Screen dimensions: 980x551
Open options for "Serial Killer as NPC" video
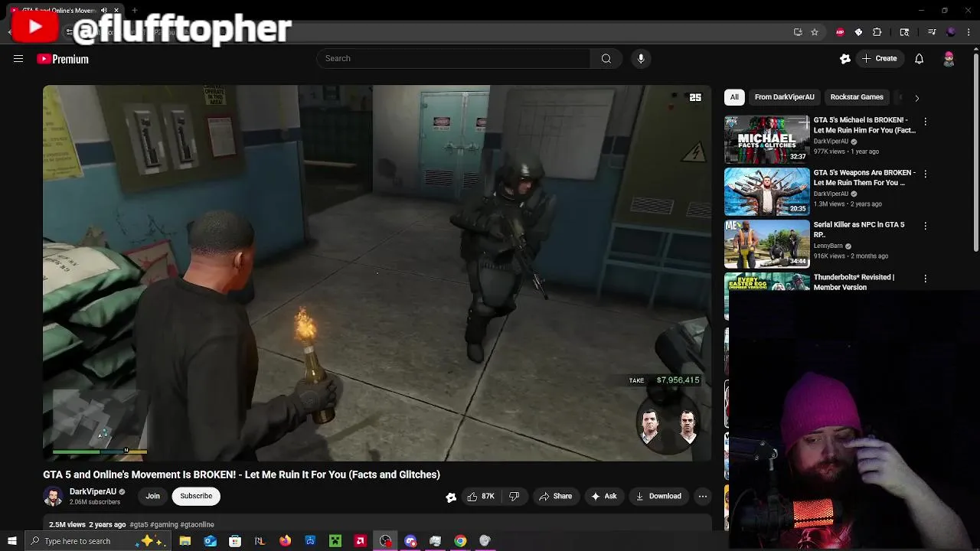pyautogui.click(x=925, y=226)
